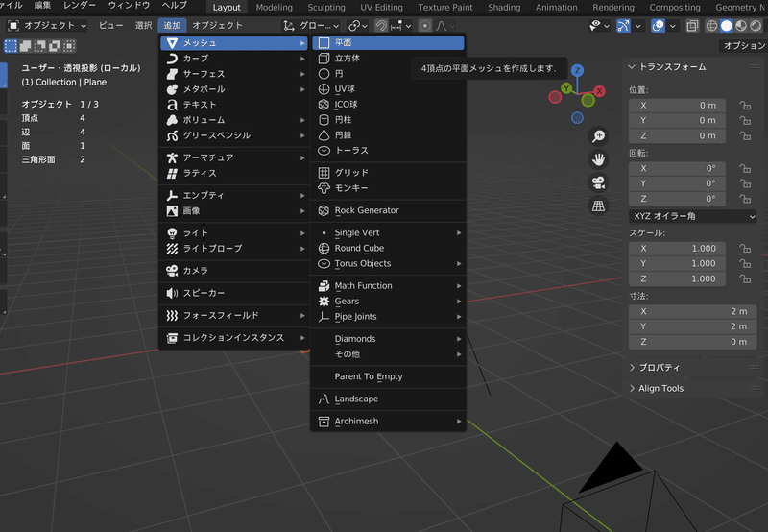Click the position X value field
The image size is (768, 532).
click(678, 106)
